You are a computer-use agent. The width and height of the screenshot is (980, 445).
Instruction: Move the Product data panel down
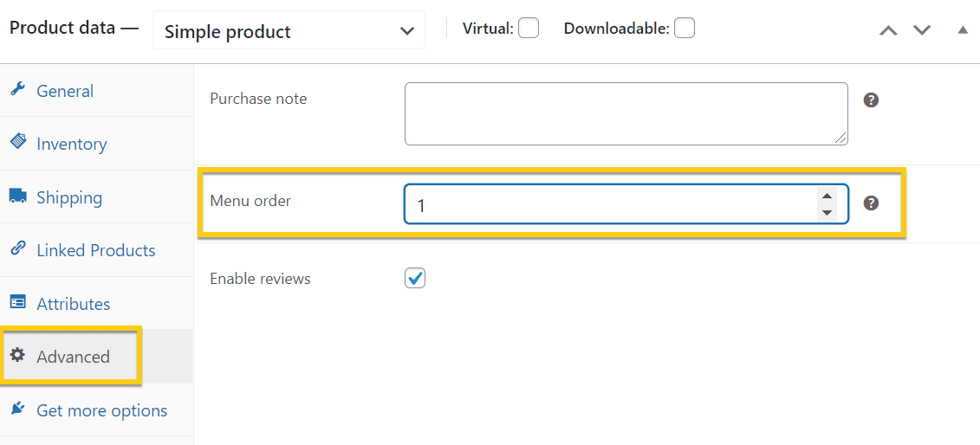point(922,30)
